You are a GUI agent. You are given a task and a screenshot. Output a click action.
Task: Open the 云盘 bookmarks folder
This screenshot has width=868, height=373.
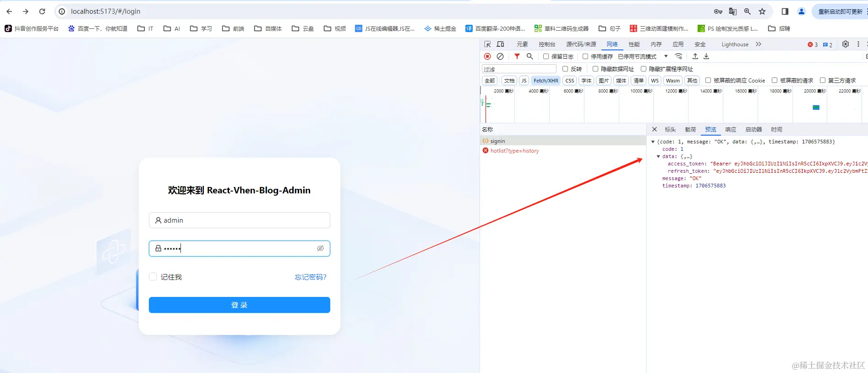[303, 28]
